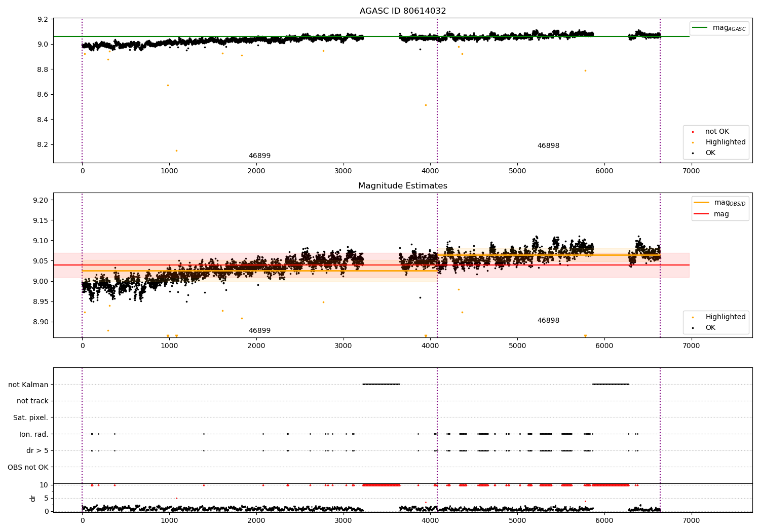The width and height of the screenshot is (760, 532).
Task: Click second 'not Kalman' dash segment near 6000
Action: pos(611,384)
